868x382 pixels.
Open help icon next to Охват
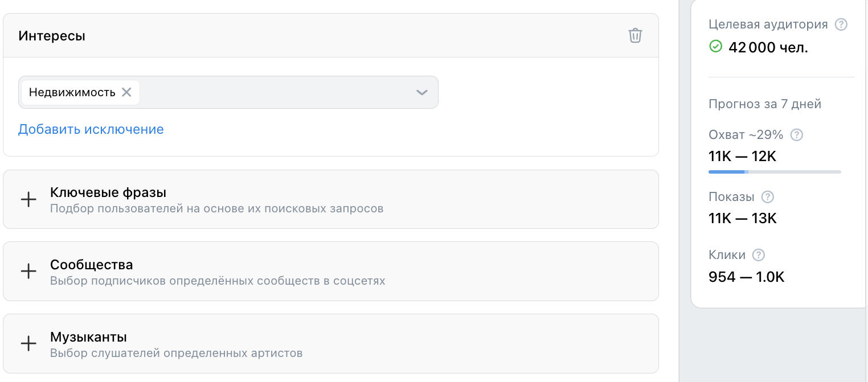point(797,135)
